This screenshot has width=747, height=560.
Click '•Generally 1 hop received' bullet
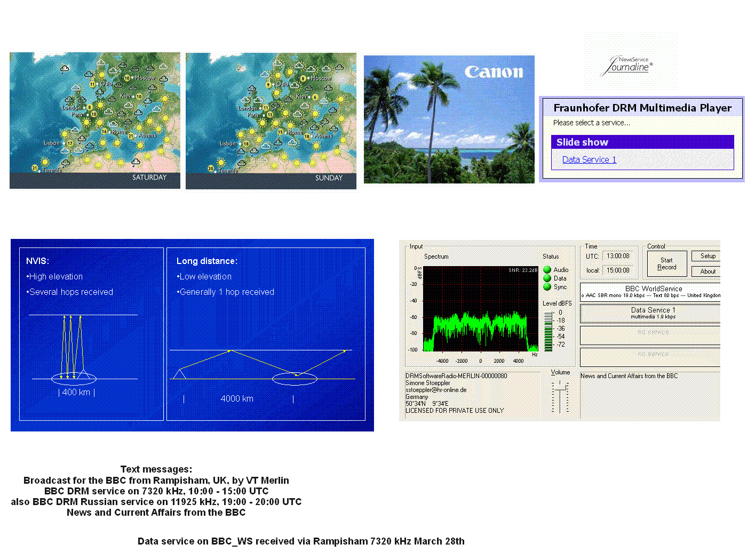(x=225, y=292)
